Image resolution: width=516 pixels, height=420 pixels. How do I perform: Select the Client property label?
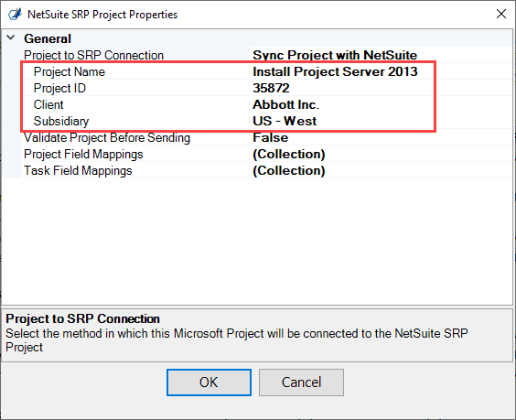pyautogui.click(x=48, y=104)
